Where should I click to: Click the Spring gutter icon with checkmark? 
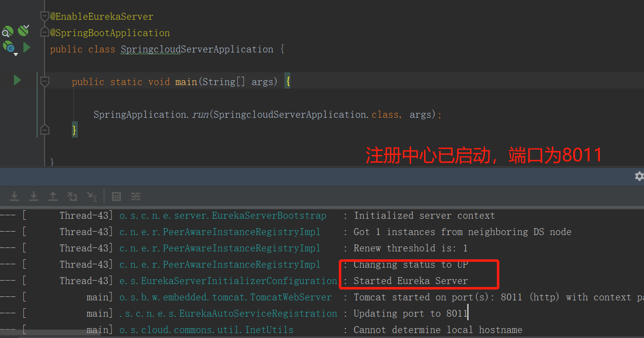coord(23,31)
